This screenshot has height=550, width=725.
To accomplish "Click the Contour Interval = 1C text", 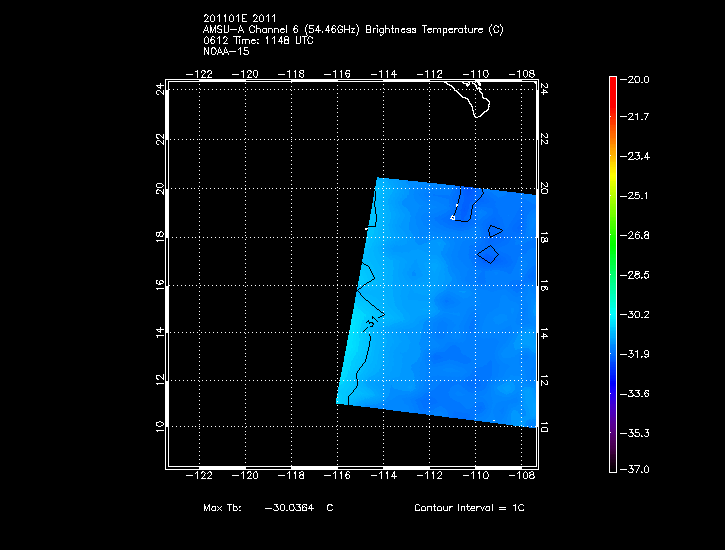I will 468,508.
